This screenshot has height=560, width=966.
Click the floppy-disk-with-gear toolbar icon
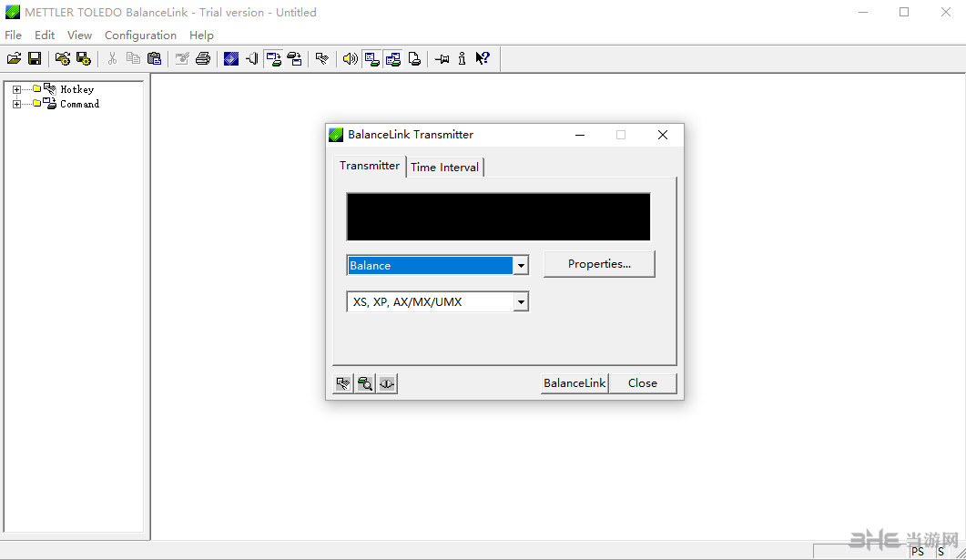click(83, 58)
